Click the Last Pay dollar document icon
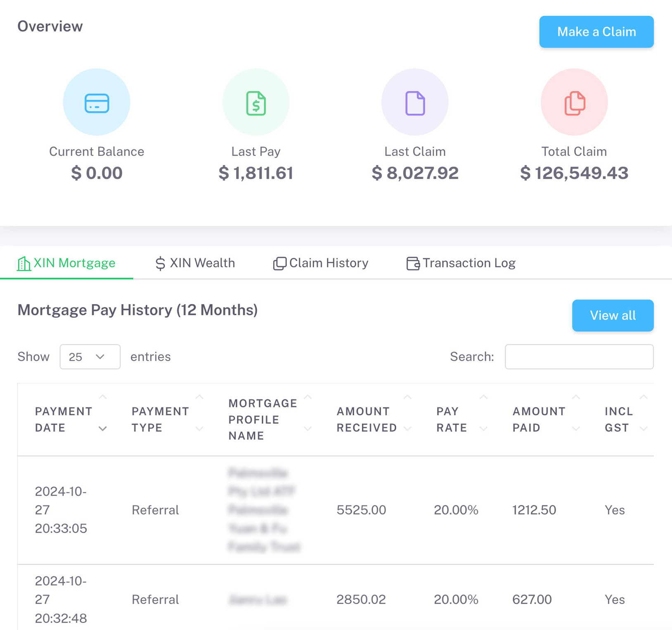 coord(256,103)
